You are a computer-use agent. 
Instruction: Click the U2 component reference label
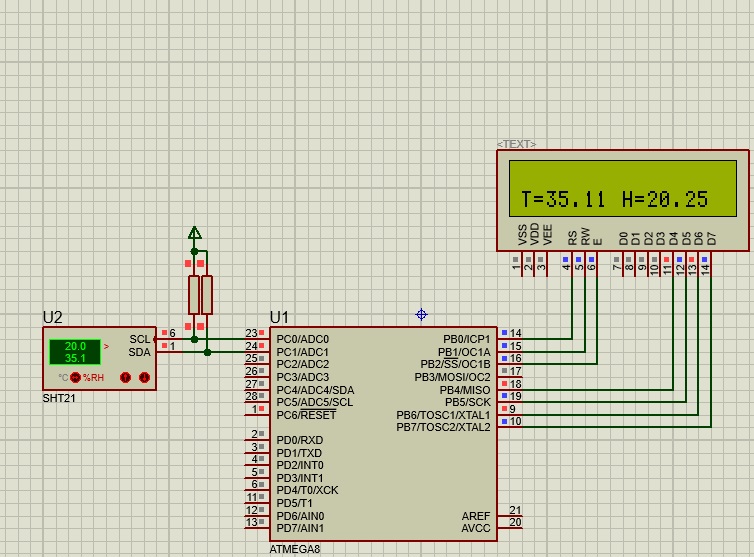pos(52,317)
